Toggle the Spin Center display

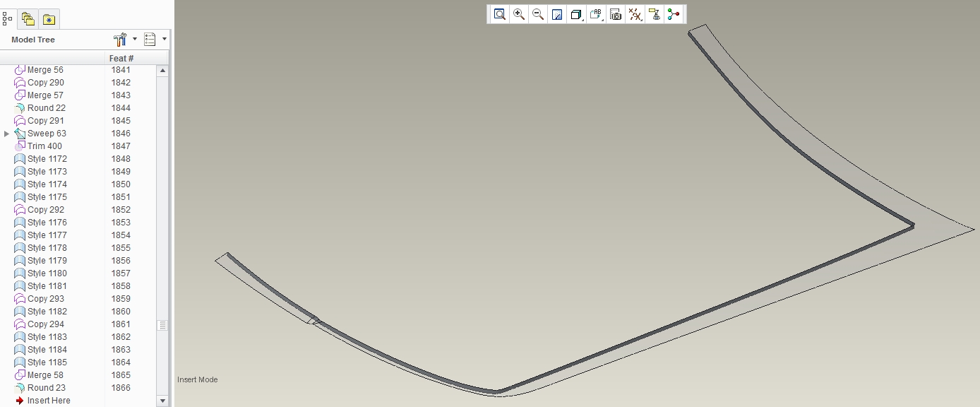tap(674, 14)
